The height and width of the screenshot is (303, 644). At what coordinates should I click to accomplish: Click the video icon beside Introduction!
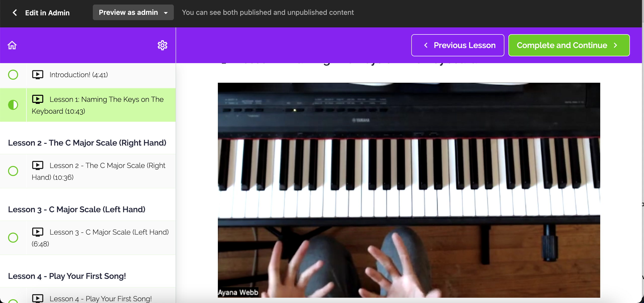pyautogui.click(x=38, y=75)
